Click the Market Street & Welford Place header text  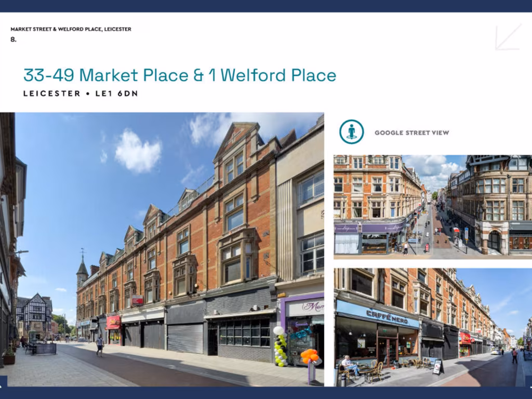[71, 29]
